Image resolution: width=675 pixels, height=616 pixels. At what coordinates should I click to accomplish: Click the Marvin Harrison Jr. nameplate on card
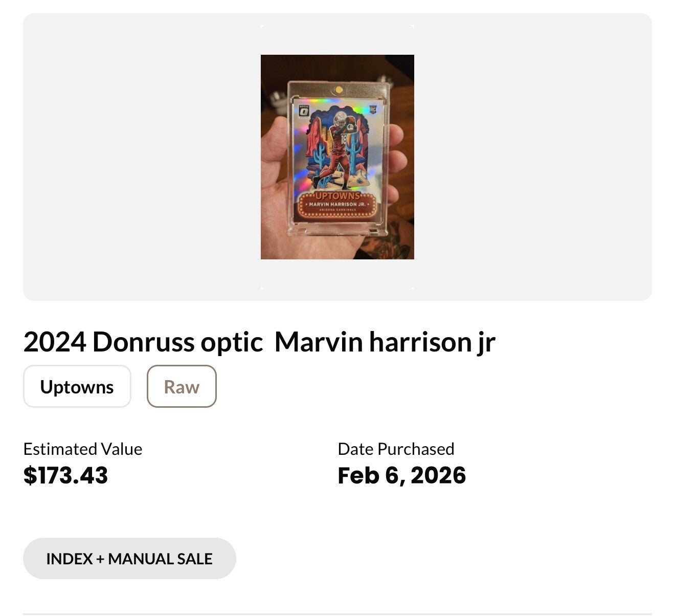[x=337, y=204]
